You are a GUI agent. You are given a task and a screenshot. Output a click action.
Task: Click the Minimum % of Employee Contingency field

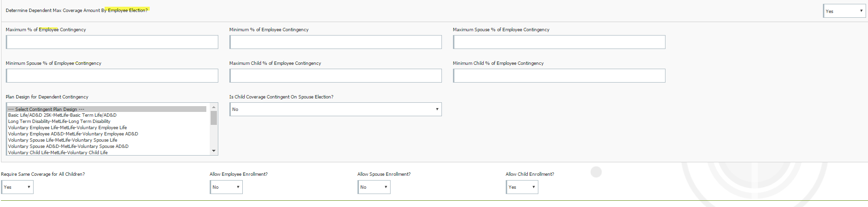click(335, 42)
